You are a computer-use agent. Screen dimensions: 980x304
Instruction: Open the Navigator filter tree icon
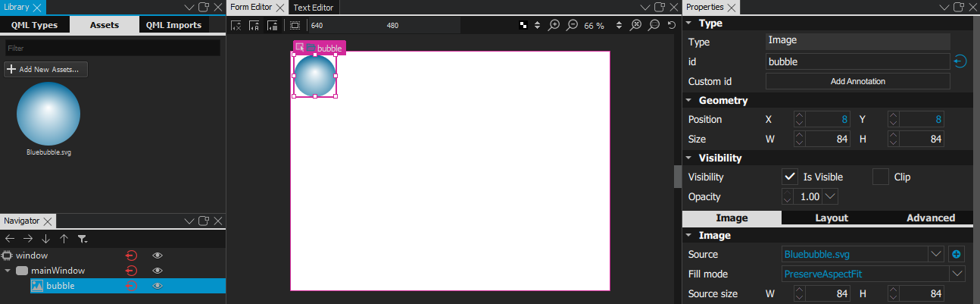point(83,238)
